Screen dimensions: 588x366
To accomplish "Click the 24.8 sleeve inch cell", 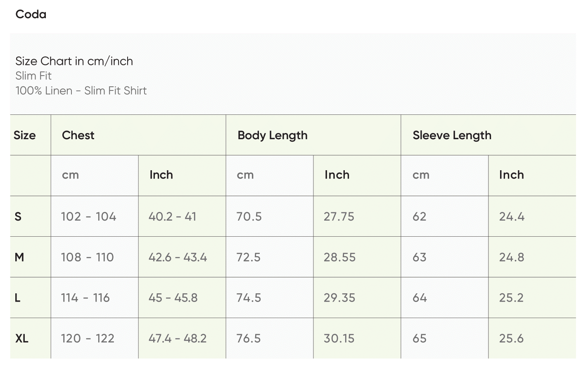I will (x=512, y=257).
